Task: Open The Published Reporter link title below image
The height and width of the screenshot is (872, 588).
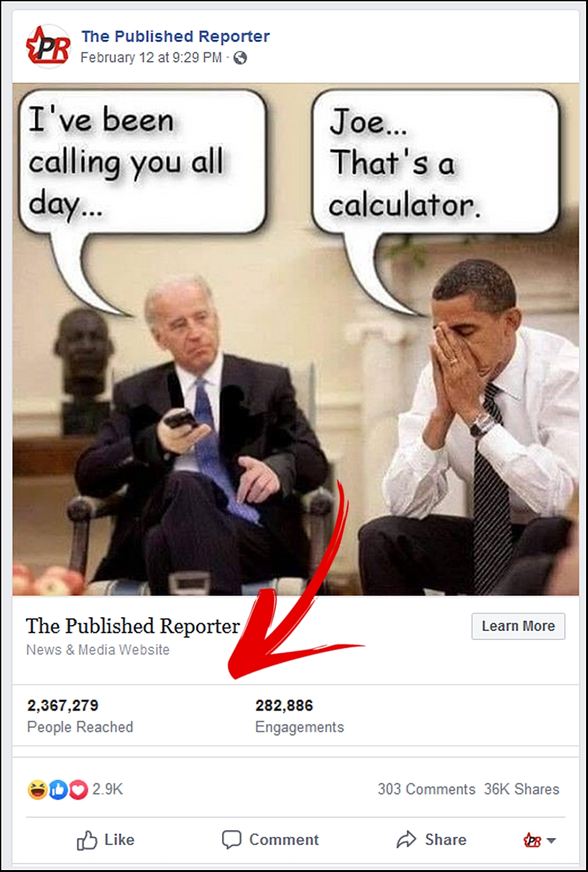Action: click(133, 626)
